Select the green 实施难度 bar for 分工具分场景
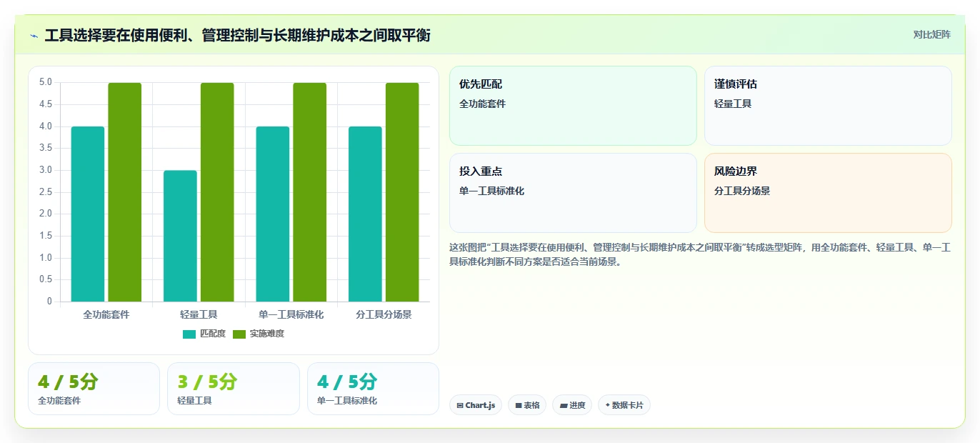Viewport: 980px width, 443px height. (x=402, y=192)
